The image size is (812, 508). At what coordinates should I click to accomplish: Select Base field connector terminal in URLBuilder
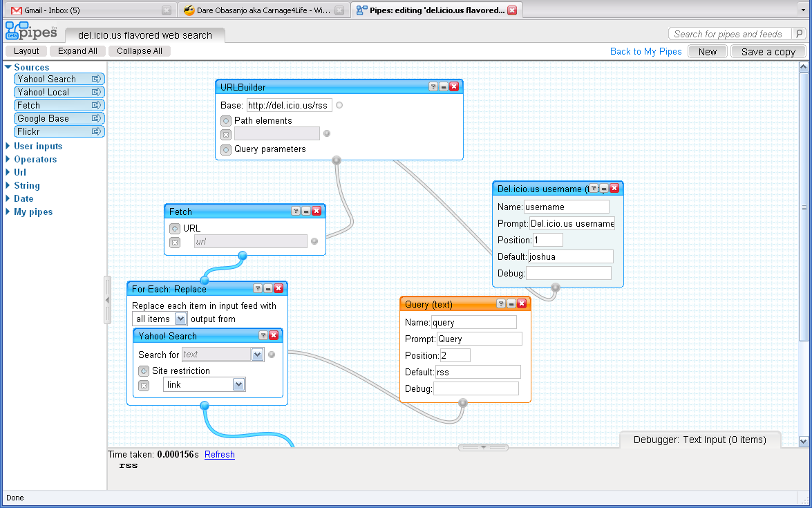[339, 105]
